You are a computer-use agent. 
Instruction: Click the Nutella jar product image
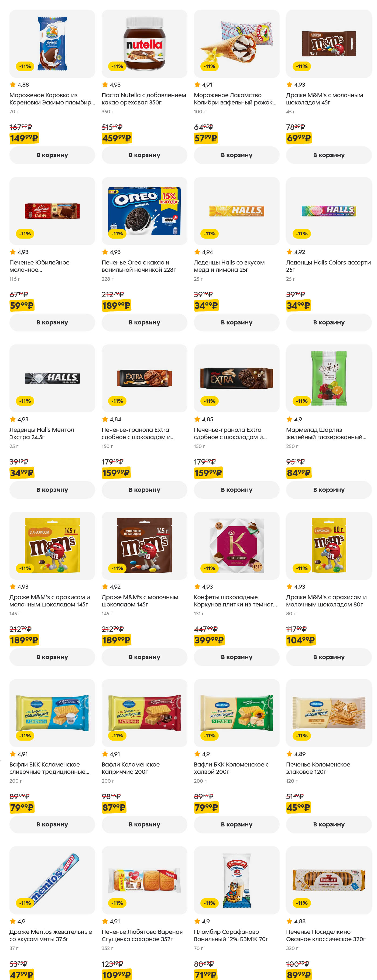click(x=145, y=44)
